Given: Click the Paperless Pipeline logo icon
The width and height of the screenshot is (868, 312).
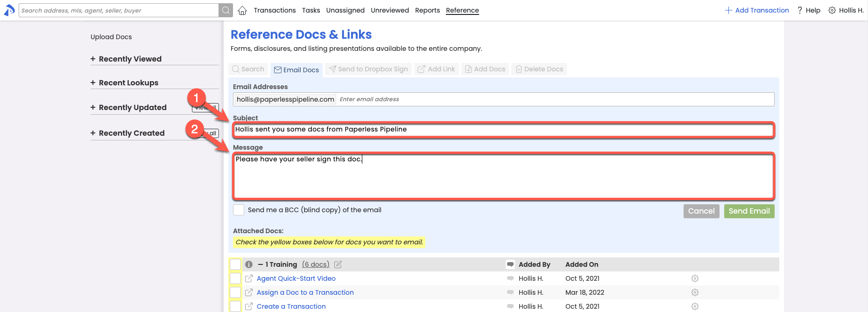Looking at the screenshot, I should click(9, 10).
